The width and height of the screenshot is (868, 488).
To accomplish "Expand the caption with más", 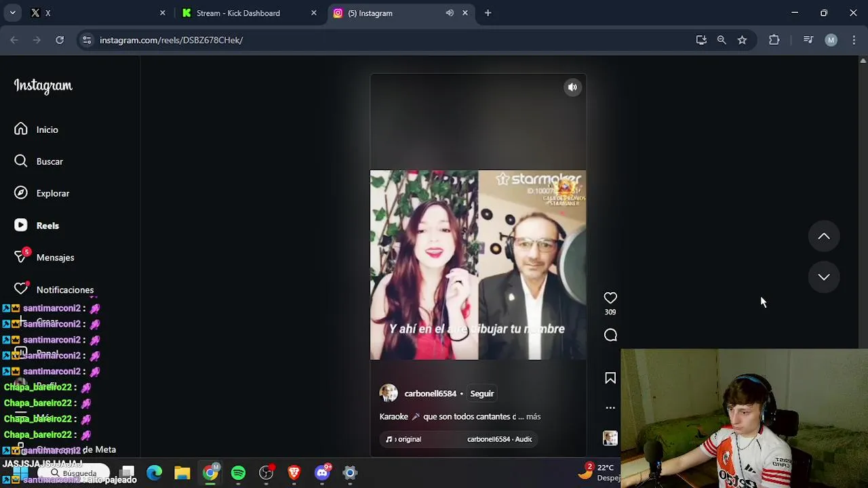I will [533, 417].
